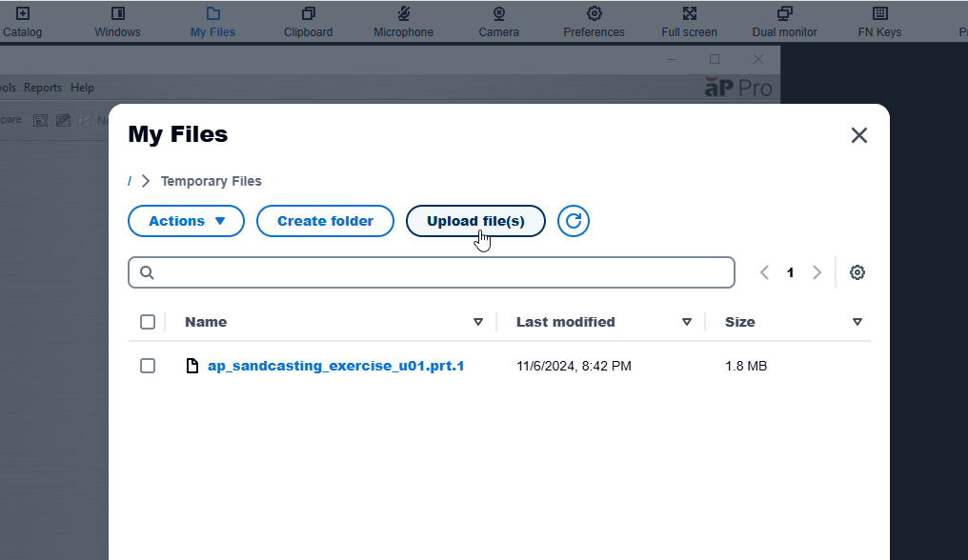Click Upload file(s) button
The height and width of the screenshot is (560, 968).
475,221
